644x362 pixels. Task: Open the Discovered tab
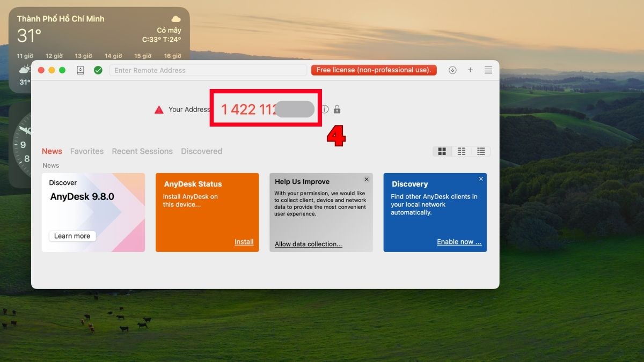coord(201,151)
